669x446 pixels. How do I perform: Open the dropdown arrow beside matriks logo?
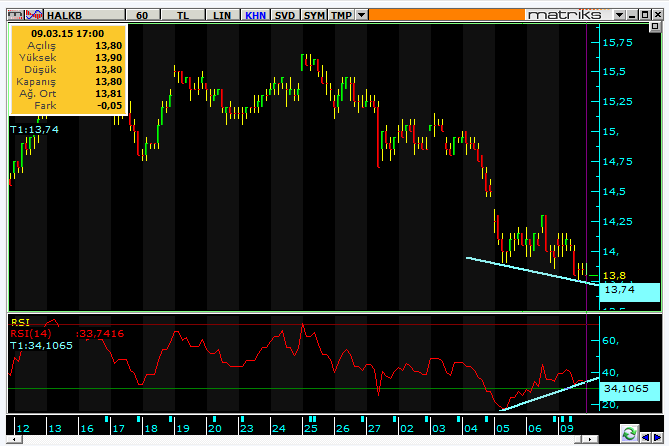(620, 15)
